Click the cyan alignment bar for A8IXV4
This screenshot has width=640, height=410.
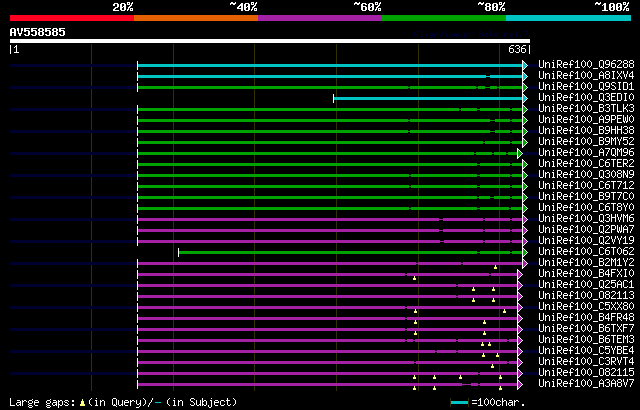click(x=330, y=76)
